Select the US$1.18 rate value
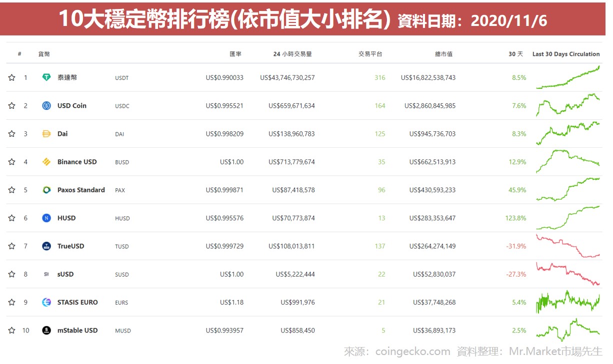This screenshot has width=613, height=364. tap(232, 302)
